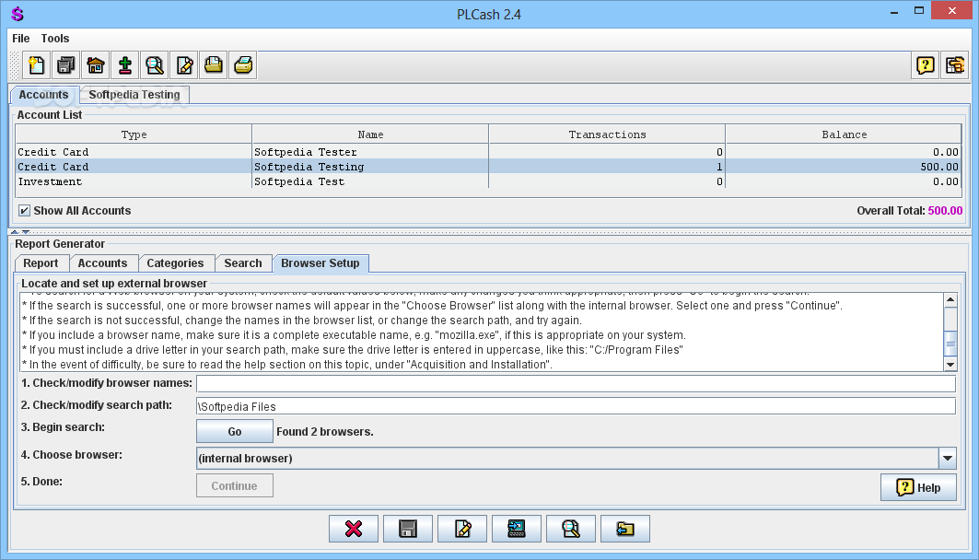Open the Report tab in Report Generator
Image resolution: width=979 pixels, height=560 pixels.
tap(41, 263)
